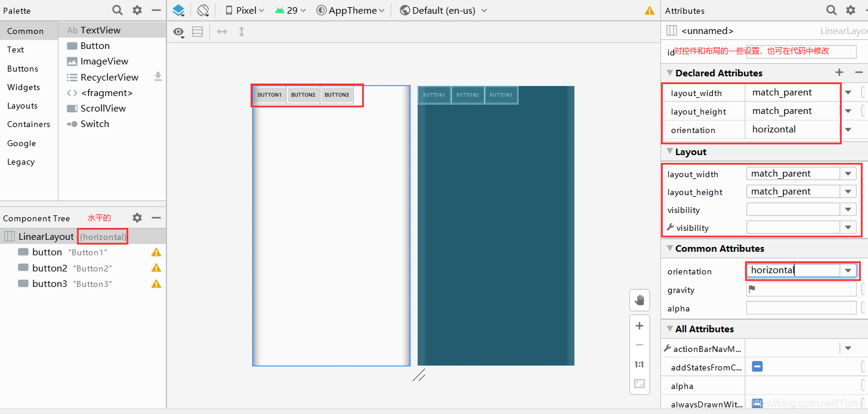
Task: Click BUTTON2 in design preview
Action: point(303,95)
